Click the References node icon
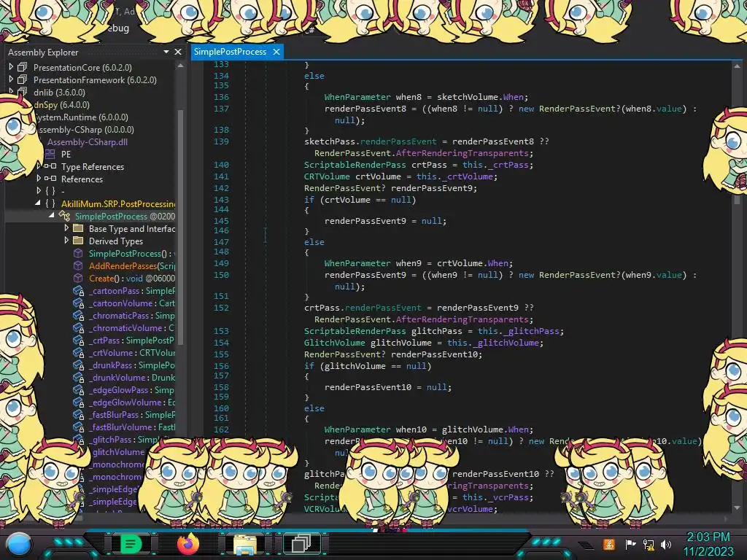 50,179
